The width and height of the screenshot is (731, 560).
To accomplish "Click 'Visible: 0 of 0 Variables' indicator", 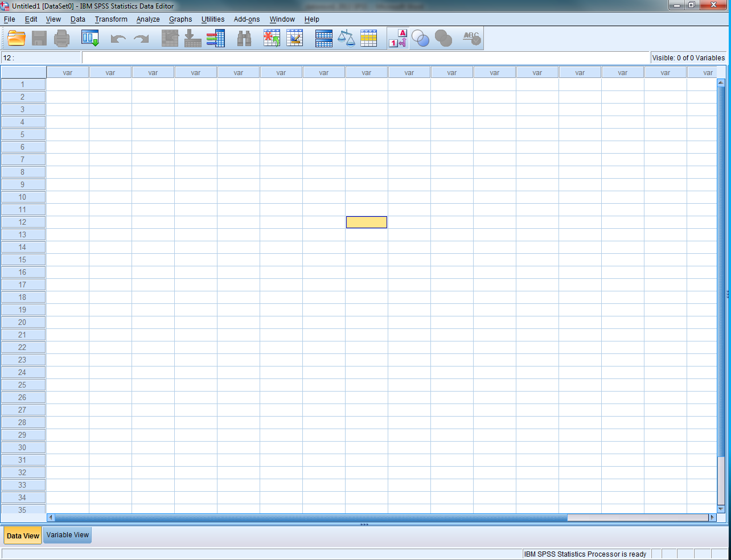I will click(688, 58).
